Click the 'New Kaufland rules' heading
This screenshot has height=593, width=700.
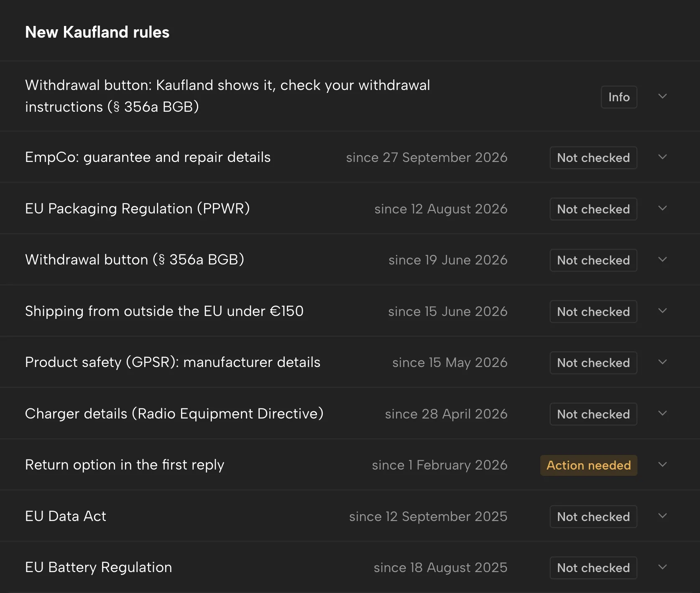click(x=97, y=32)
